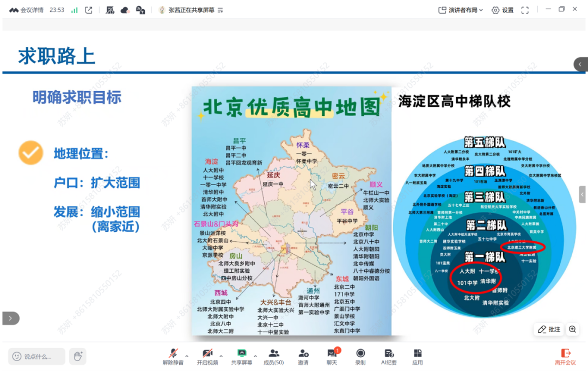The image size is (588, 373).
Task: Unmute the microphone (解除静音)
Action: (x=173, y=354)
